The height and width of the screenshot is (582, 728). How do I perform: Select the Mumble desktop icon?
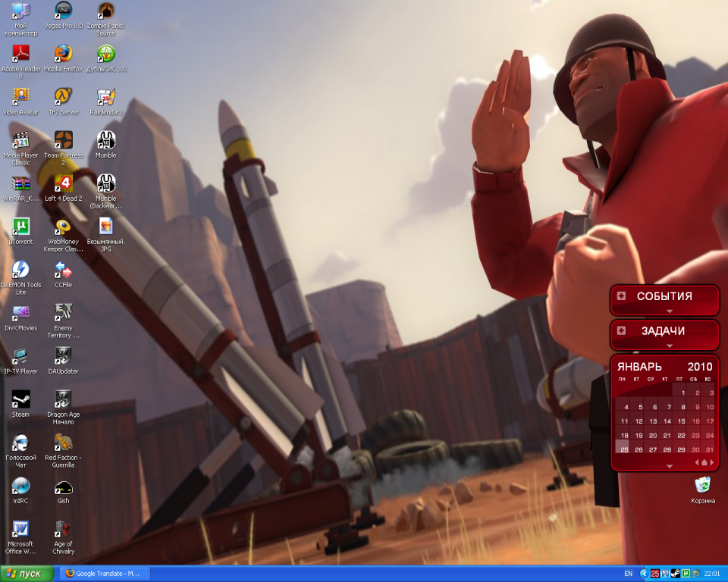[x=106, y=145]
